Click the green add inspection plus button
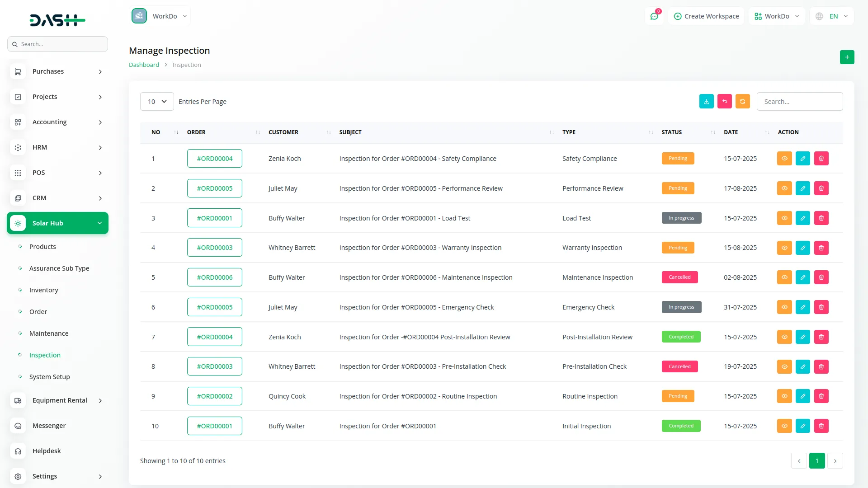 point(847,57)
